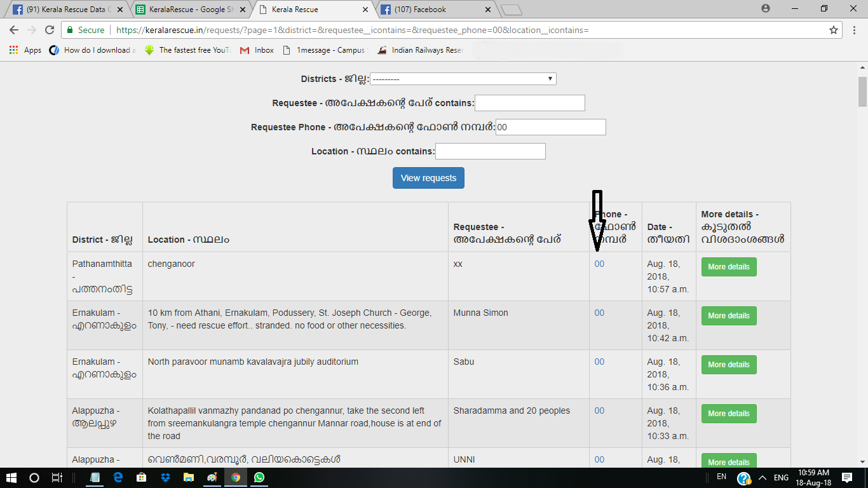Go back using the browser back arrow
The image size is (868, 488).
click(x=14, y=30)
